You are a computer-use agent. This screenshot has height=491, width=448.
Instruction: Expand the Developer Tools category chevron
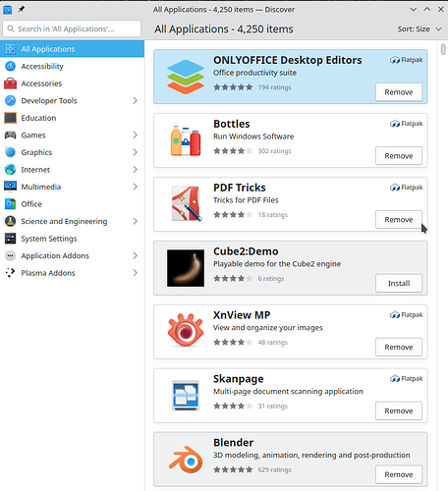[135, 100]
